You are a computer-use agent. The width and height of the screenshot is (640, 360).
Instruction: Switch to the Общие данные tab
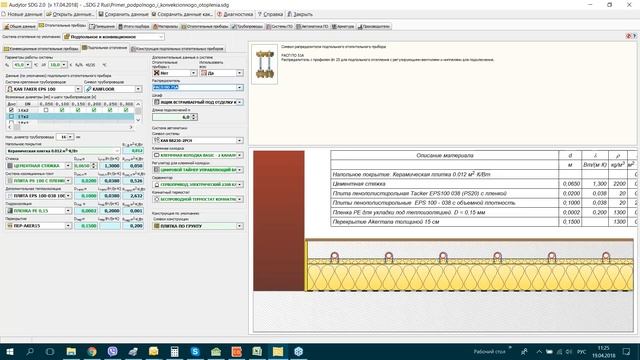(20, 27)
